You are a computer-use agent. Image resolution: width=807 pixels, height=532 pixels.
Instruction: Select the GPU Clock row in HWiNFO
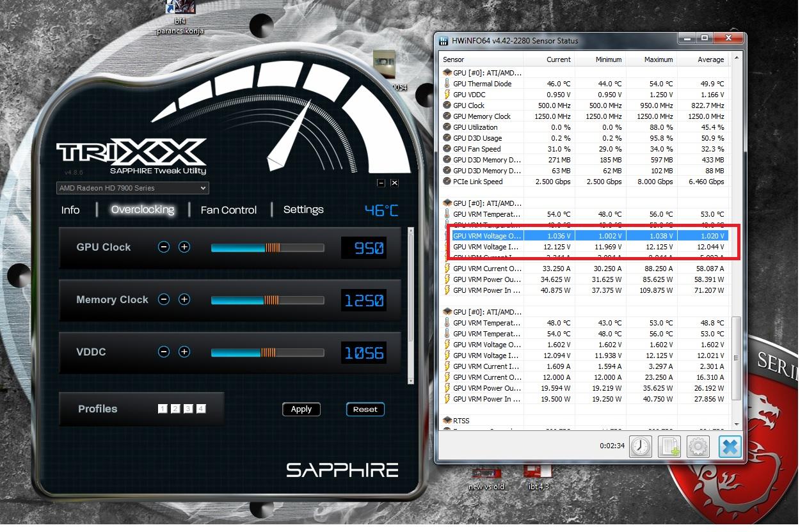(584, 106)
